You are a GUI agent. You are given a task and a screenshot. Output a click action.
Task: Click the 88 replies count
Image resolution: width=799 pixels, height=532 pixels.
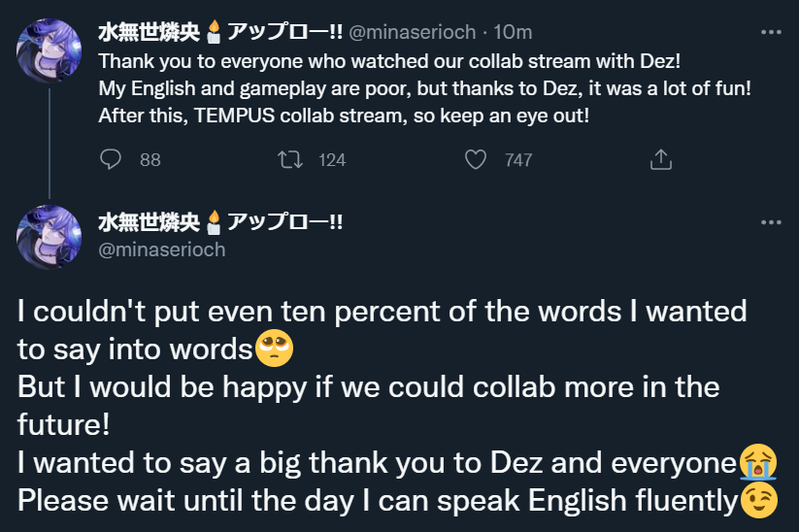pyautogui.click(x=150, y=160)
